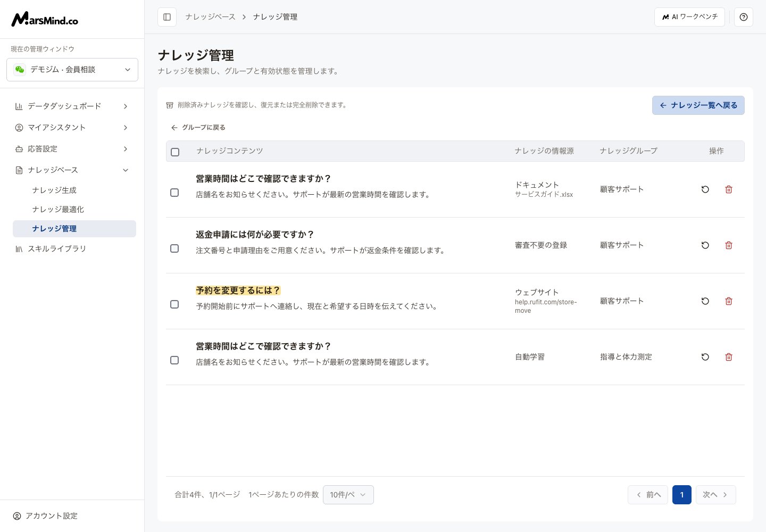Click the MarsMind.co logo

[x=45, y=19]
